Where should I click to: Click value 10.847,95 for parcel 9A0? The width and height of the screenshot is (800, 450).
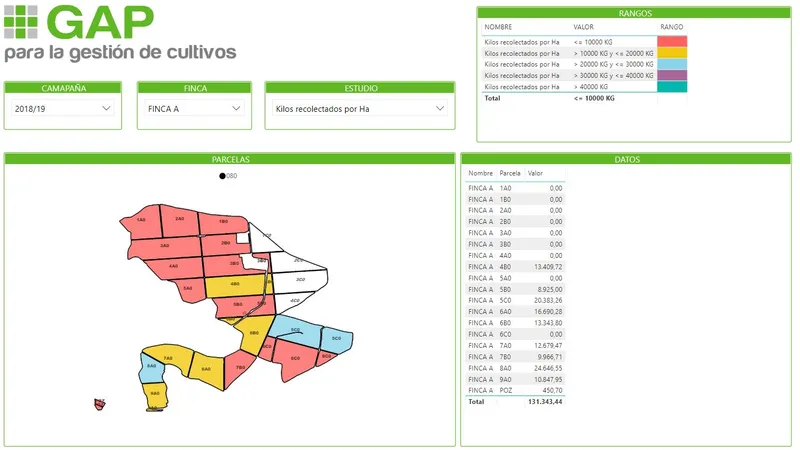548,379
